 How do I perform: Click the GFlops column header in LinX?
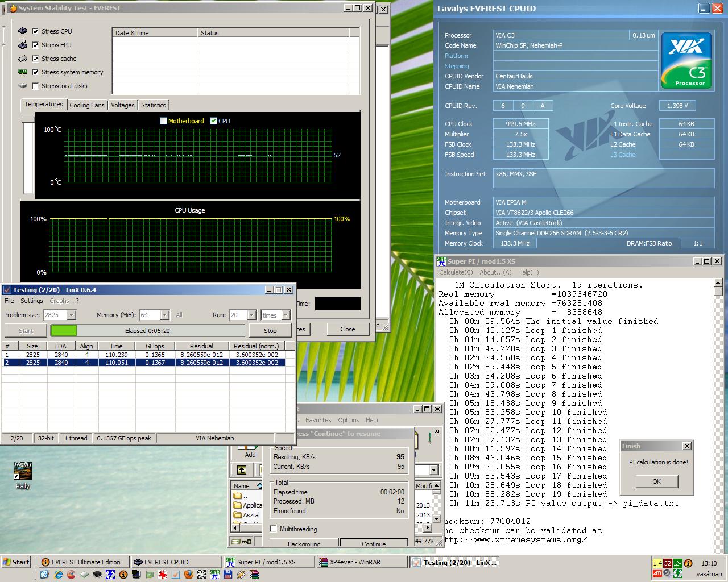(155, 346)
